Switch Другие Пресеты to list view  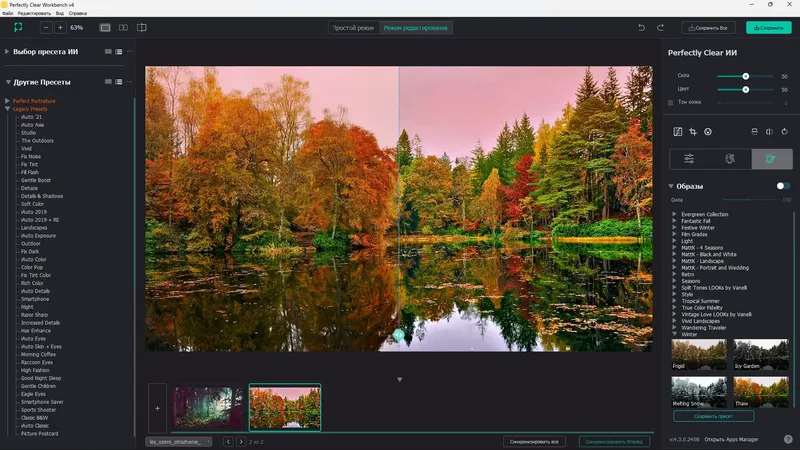tap(118, 82)
